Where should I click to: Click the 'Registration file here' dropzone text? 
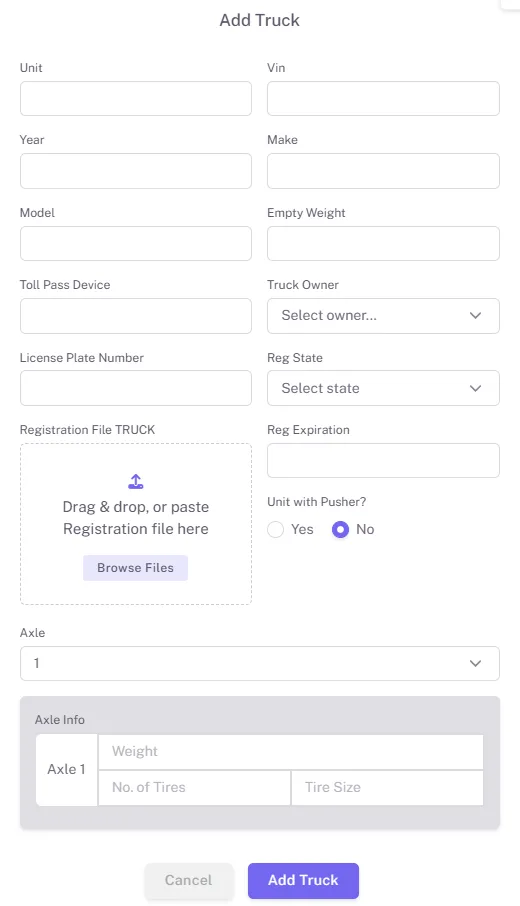pyautogui.click(x=136, y=529)
